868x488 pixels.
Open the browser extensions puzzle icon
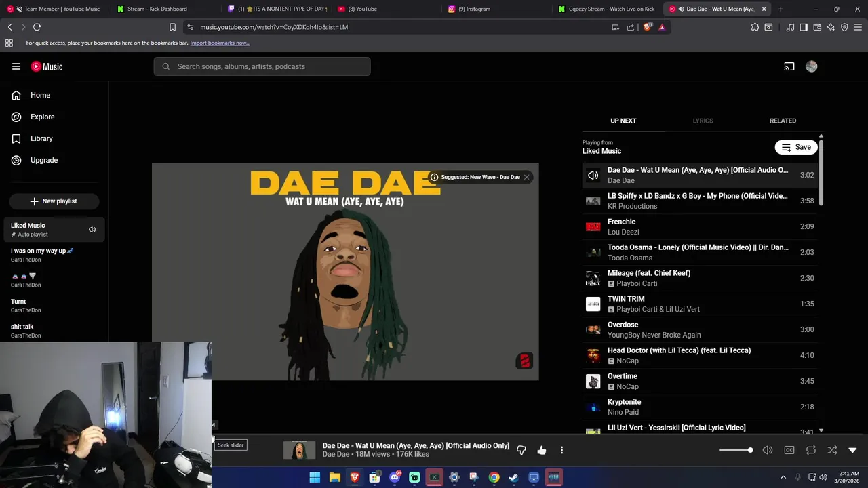[x=755, y=27]
